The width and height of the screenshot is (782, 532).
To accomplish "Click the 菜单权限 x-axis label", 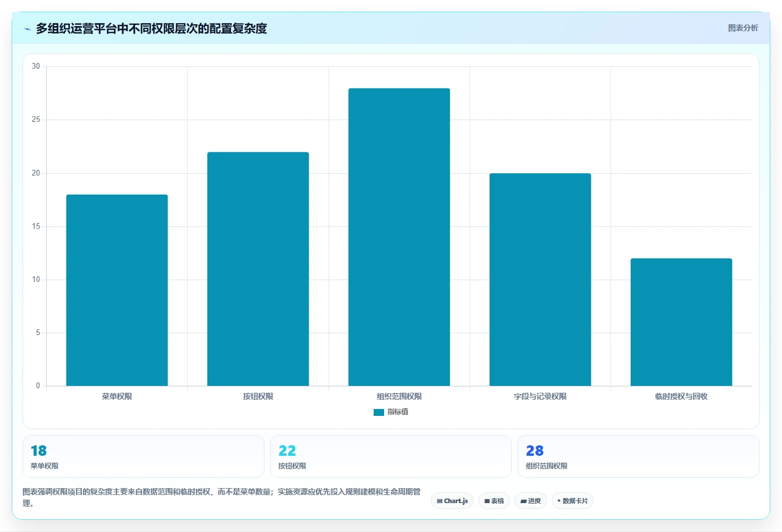I will (117, 396).
